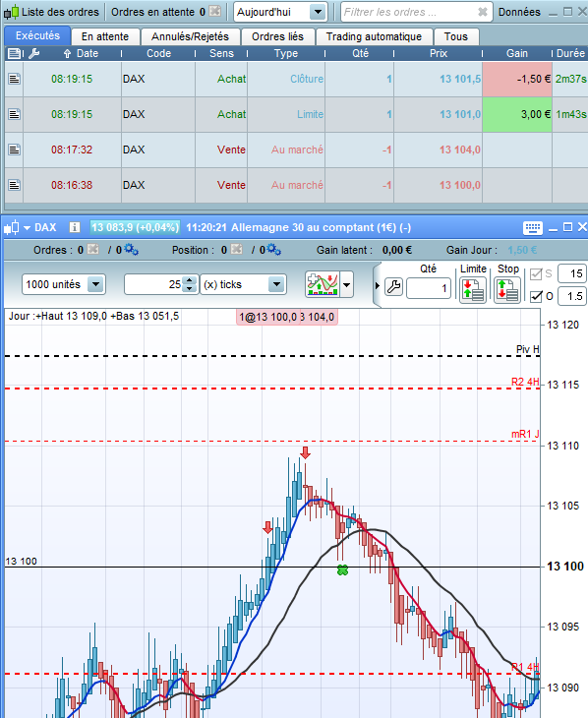This screenshot has width=588, height=718.
Task: Increase the 25 ticks value with the up arrow
Action: coord(189,280)
